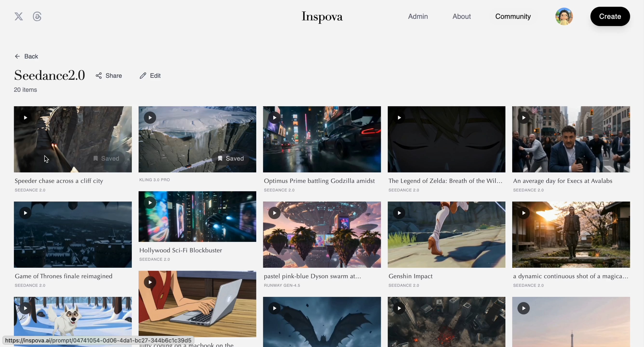Image resolution: width=644 pixels, height=347 pixels.
Task: Unsave the Speeder chase video
Action: (107, 158)
